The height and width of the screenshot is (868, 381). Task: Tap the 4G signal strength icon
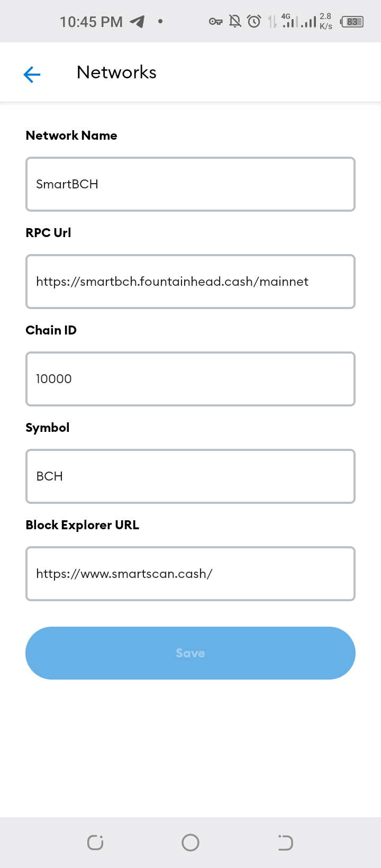[x=289, y=21]
